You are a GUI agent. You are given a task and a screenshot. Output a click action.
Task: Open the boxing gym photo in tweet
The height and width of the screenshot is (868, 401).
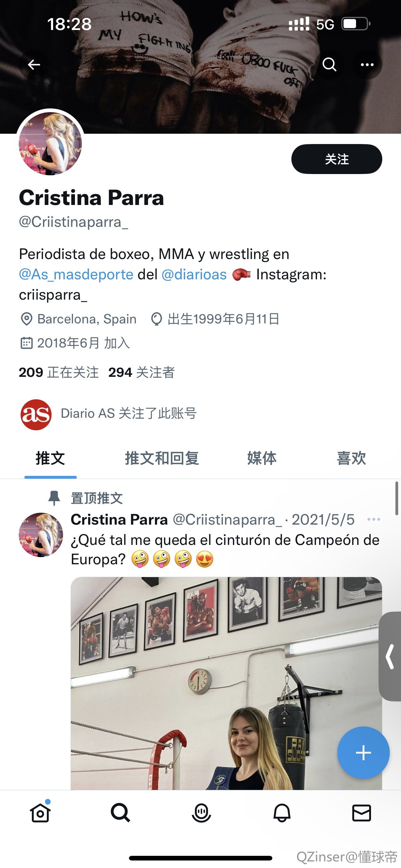pos(226,683)
